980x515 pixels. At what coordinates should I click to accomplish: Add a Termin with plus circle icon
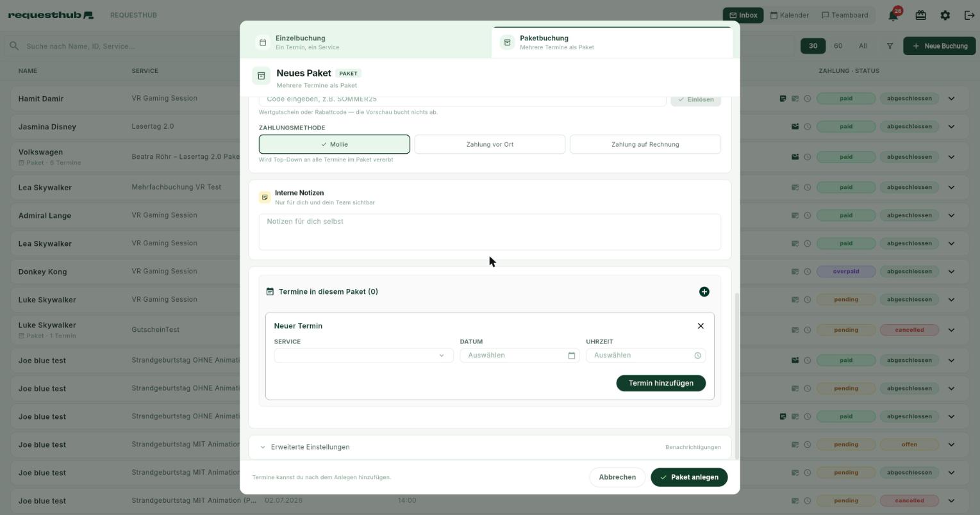pos(704,292)
